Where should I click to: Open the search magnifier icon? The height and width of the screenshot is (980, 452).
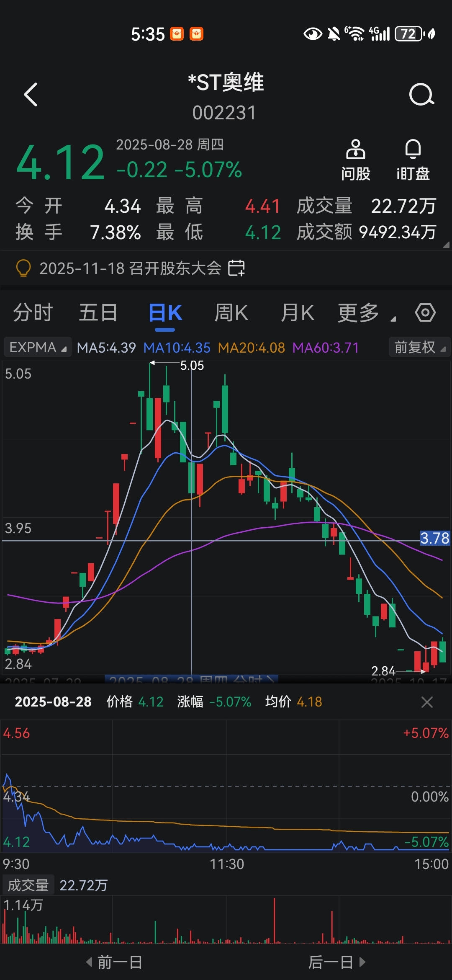click(421, 95)
